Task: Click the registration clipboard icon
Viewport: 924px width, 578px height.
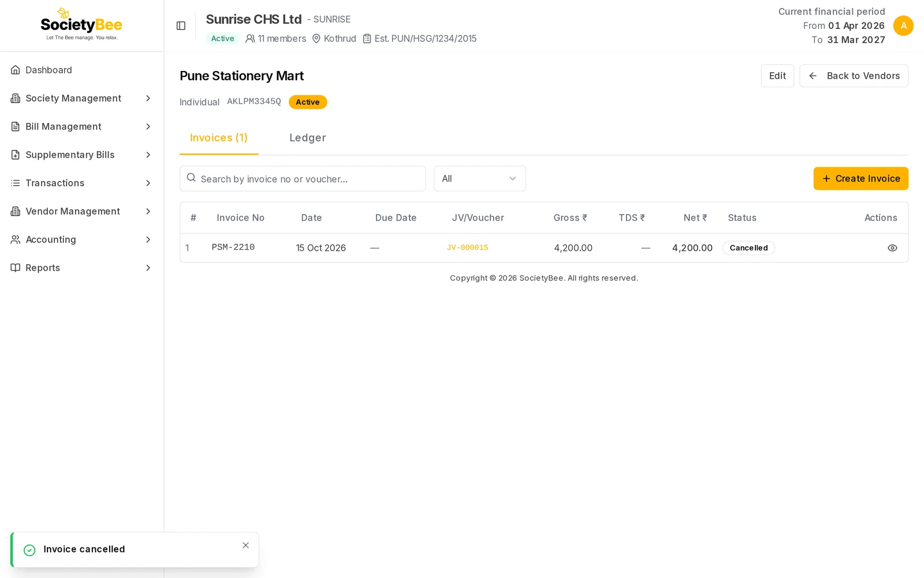Action: (x=367, y=39)
